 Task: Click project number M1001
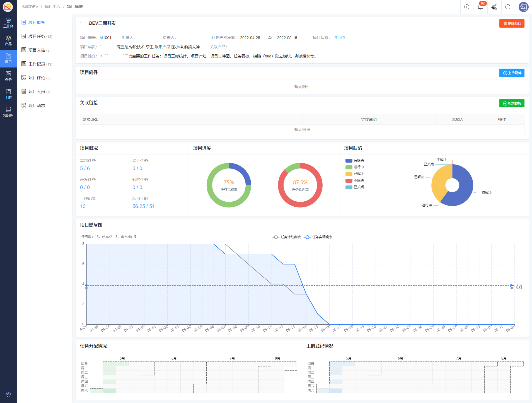point(105,38)
